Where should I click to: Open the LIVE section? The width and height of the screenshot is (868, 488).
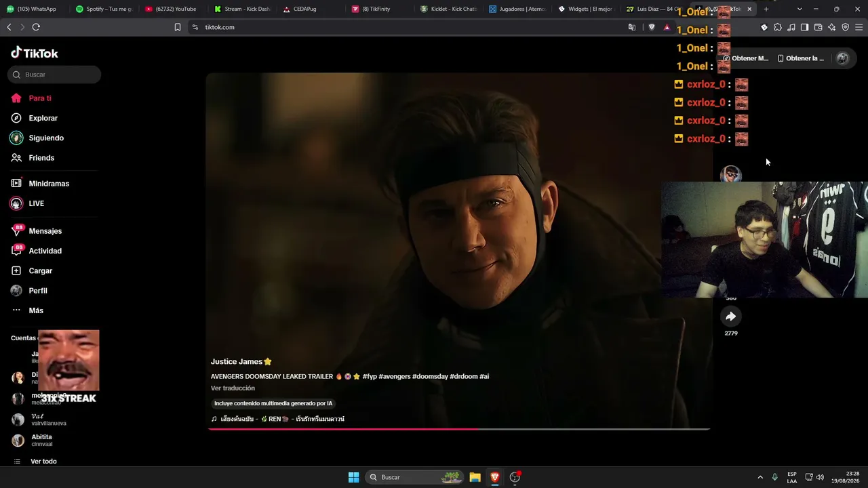click(x=28, y=203)
